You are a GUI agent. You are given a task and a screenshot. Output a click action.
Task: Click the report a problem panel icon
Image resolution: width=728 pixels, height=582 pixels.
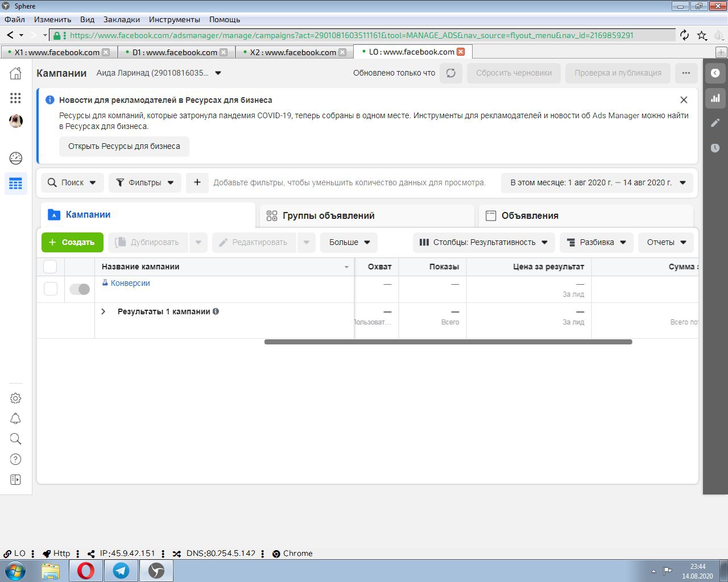16,480
